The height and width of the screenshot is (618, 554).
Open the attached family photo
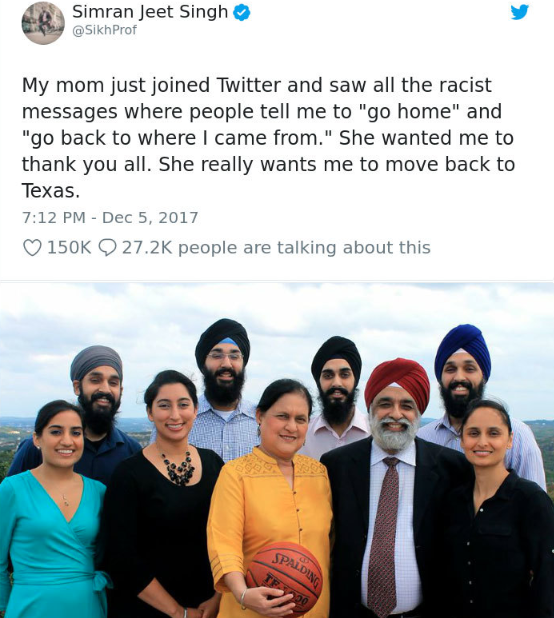tap(277, 450)
